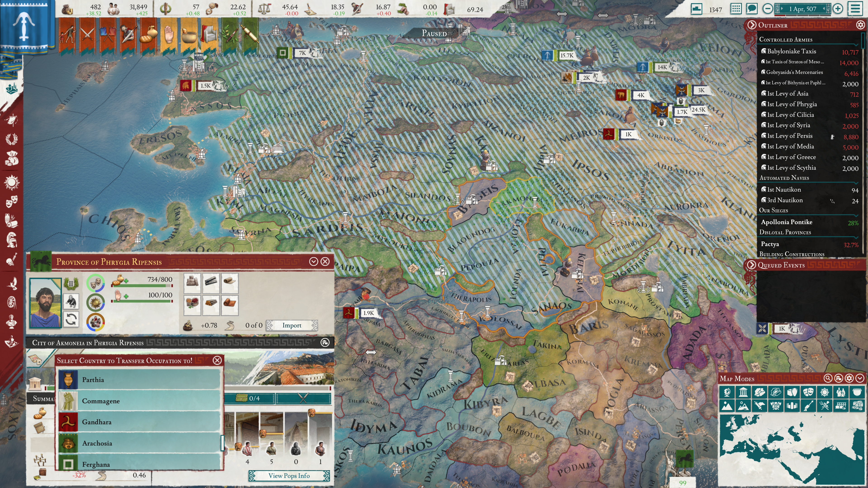
Task: Switch to the theater masks culture map mode
Action: pyautogui.click(x=808, y=392)
